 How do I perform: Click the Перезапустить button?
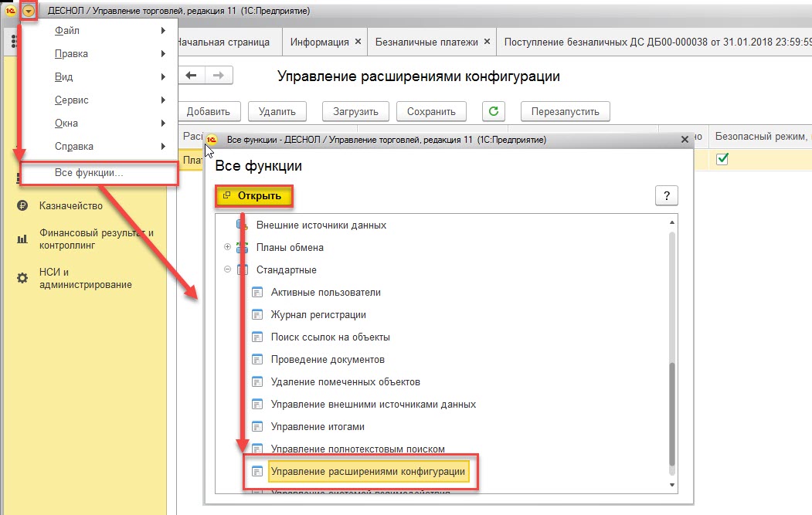(565, 111)
